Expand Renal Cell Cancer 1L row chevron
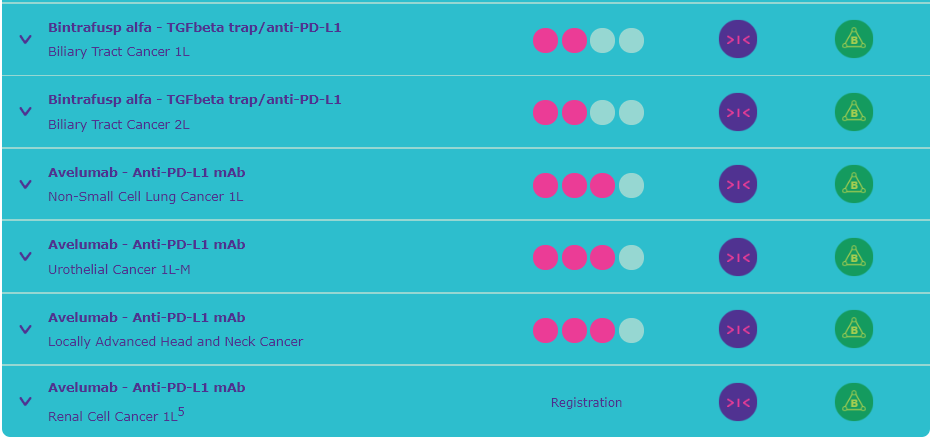 tap(25, 402)
